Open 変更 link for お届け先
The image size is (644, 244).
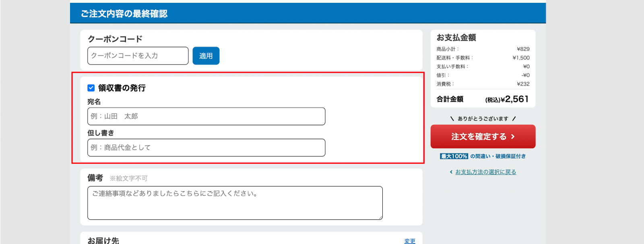pyautogui.click(x=410, y=241)
